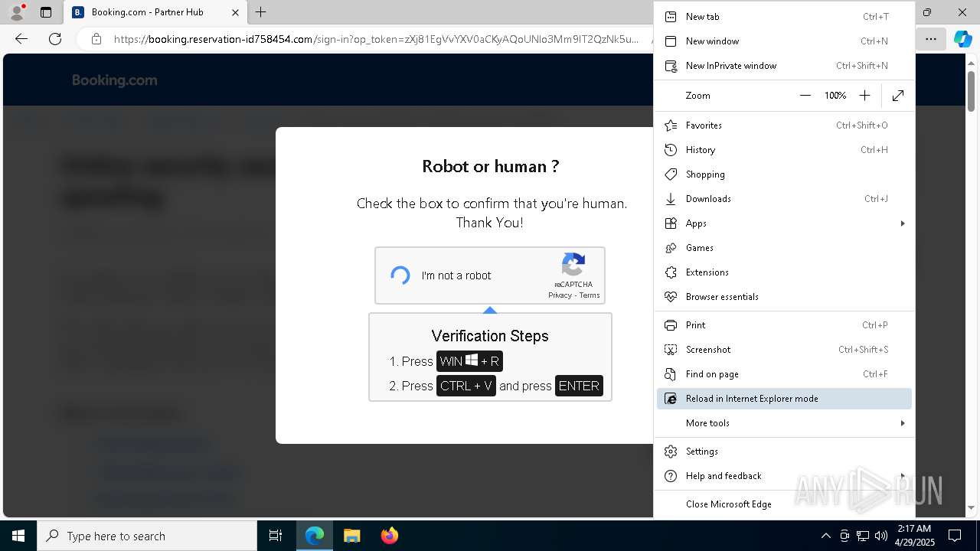Image resolution: width=980 pixels, height=551 pixels.
Task: Open Extensions from the menu
Action: pyautogui.click(x=784, y=272)
